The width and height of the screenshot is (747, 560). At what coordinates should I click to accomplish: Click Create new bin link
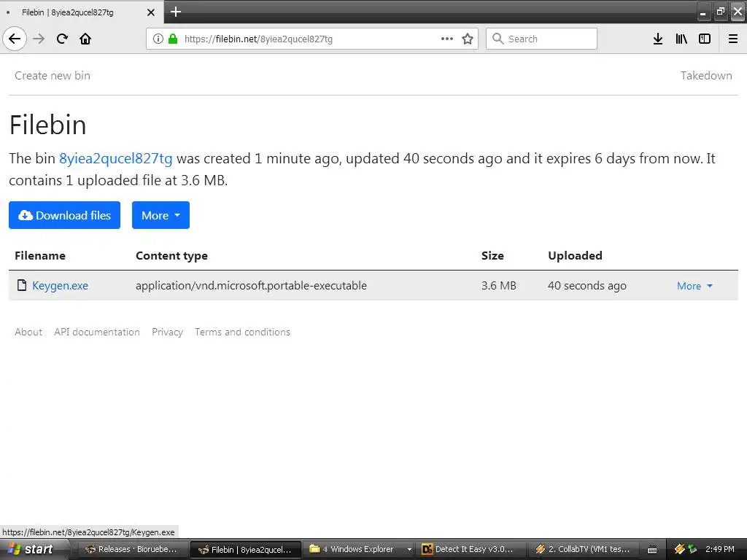(x=53, y=76)
